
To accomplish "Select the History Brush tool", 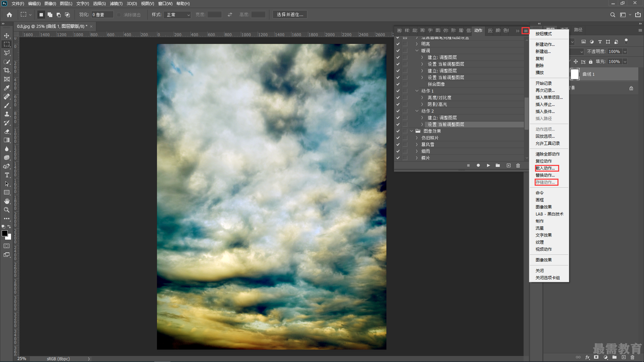I will point(7,123).
